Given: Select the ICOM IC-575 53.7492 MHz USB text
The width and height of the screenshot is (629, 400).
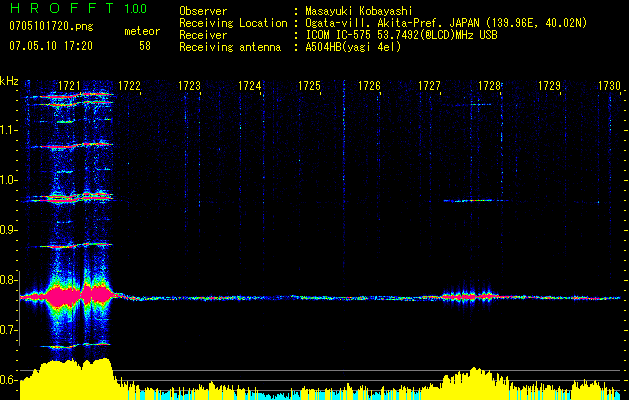Looking at the screenshot, I should pyautogui.click(x=401, y=35).
